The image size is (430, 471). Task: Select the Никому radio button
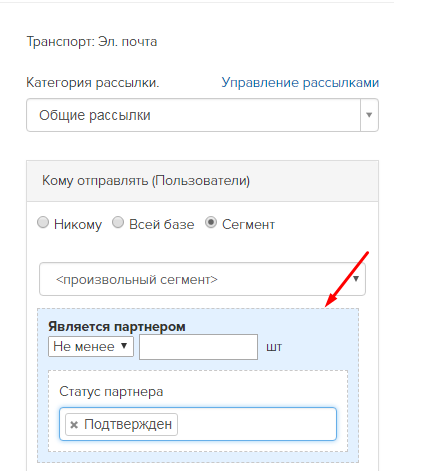pyautogui.click(x=43, y=222)
